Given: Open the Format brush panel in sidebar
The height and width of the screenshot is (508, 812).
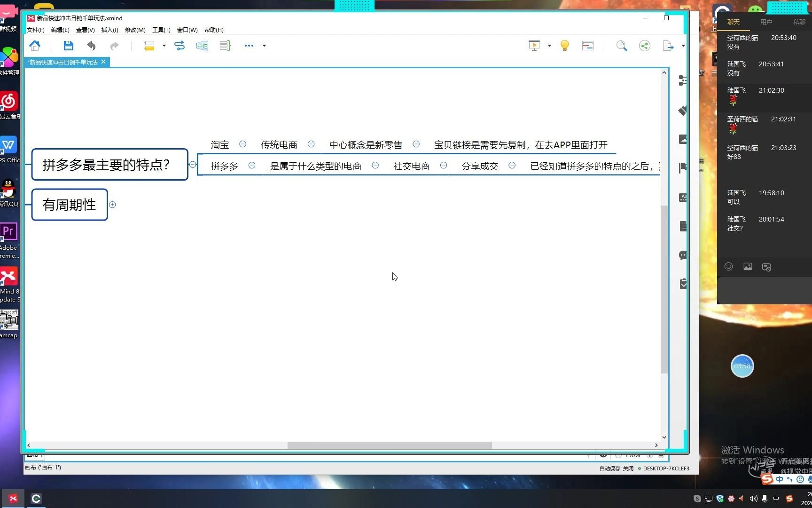Looking at the screenshot, I should click(683, 111).
